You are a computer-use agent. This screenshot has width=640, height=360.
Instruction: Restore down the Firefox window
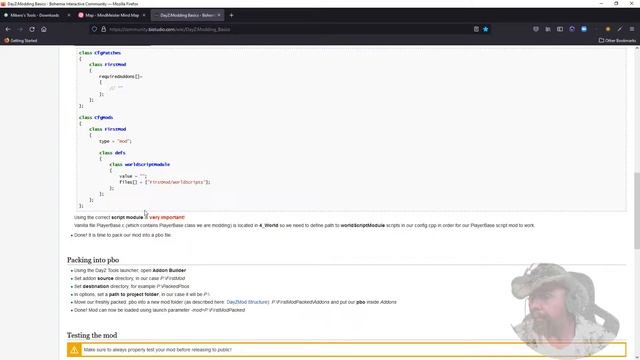click(x=616, y=4)
